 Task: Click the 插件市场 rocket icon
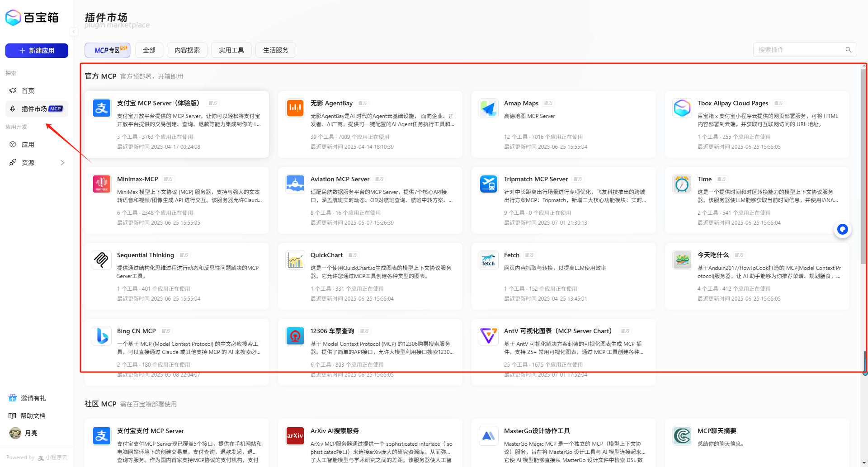click(x=13, y=109)
